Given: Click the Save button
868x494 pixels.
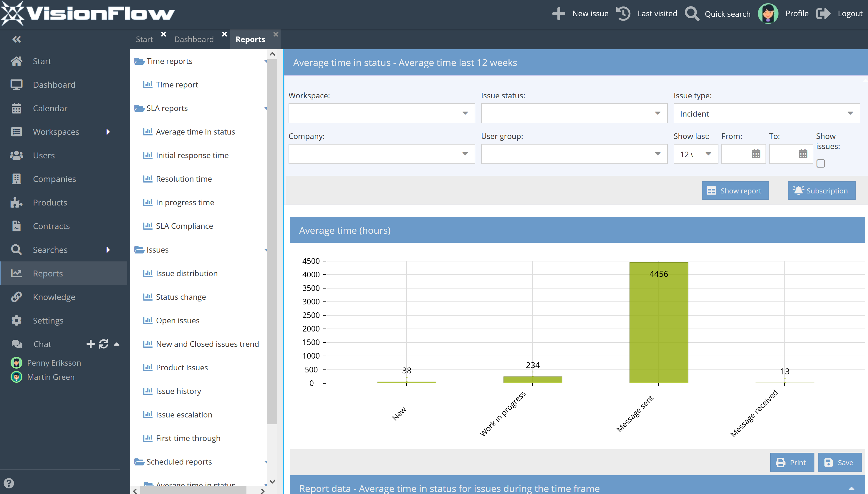Looking at the screenshot, I should click(x=839, y=462).
